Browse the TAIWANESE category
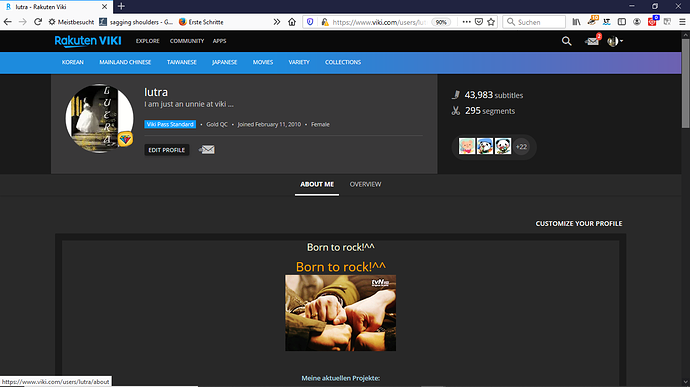Viewport: 690px width, 387px height. (x=181, y=62)
